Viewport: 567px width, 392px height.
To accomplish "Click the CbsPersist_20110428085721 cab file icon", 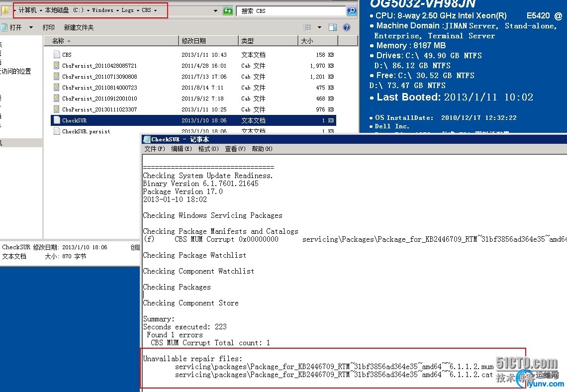I will (x=57, y=66).
